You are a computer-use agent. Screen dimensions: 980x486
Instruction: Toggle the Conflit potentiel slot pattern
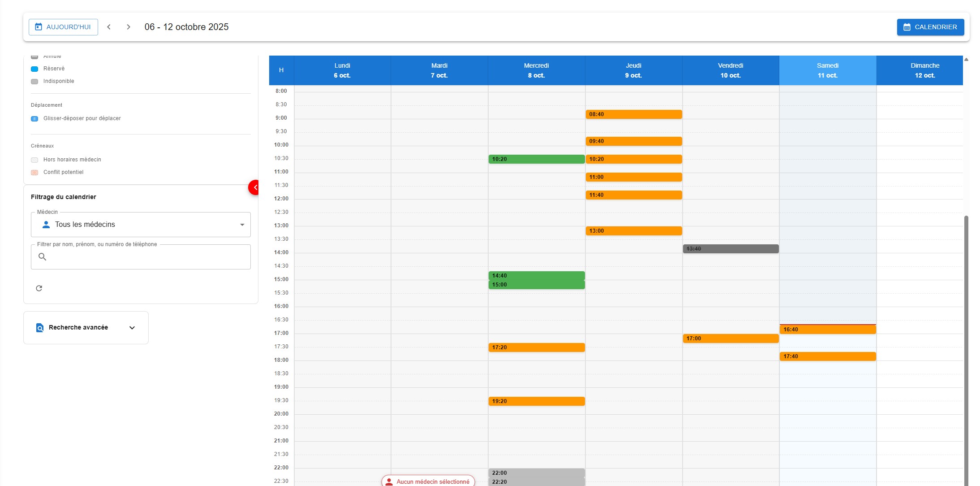pos(34,172)
